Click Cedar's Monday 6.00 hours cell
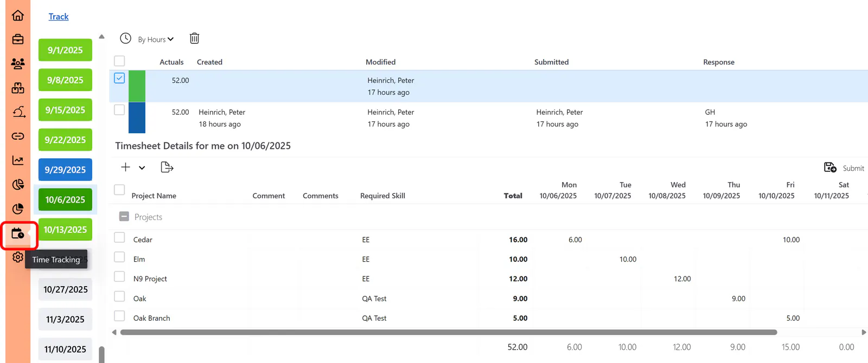Viewport: 868px width, 363px height. coord(575,239)
